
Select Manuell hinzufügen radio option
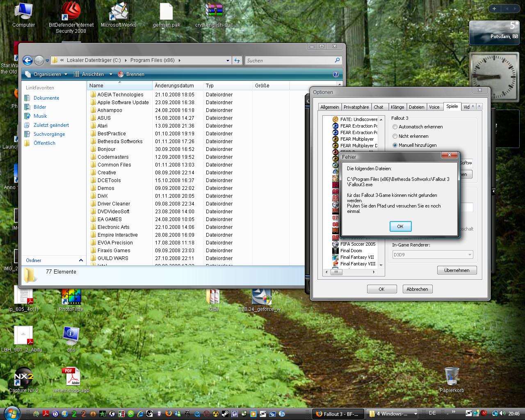395,145
